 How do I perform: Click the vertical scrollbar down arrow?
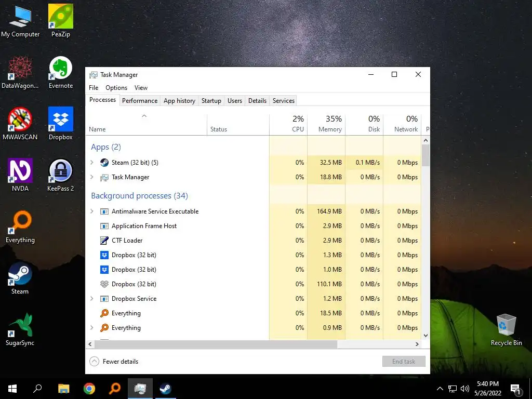click(426, 336)
